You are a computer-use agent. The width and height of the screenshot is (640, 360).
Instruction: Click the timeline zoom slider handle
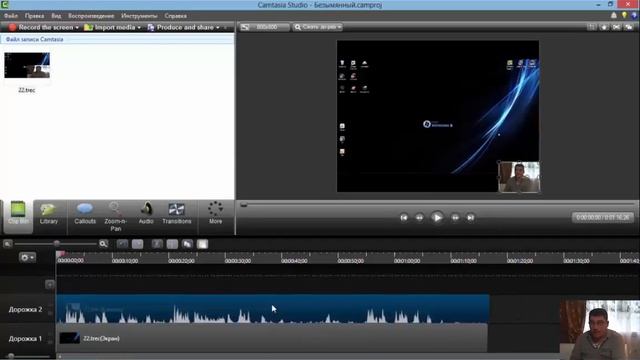57,244
